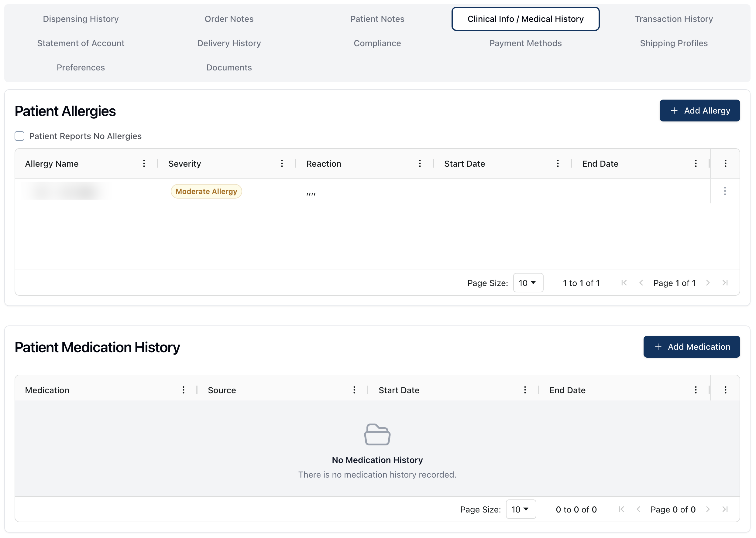Open the Medication column menu

(183, 390)
